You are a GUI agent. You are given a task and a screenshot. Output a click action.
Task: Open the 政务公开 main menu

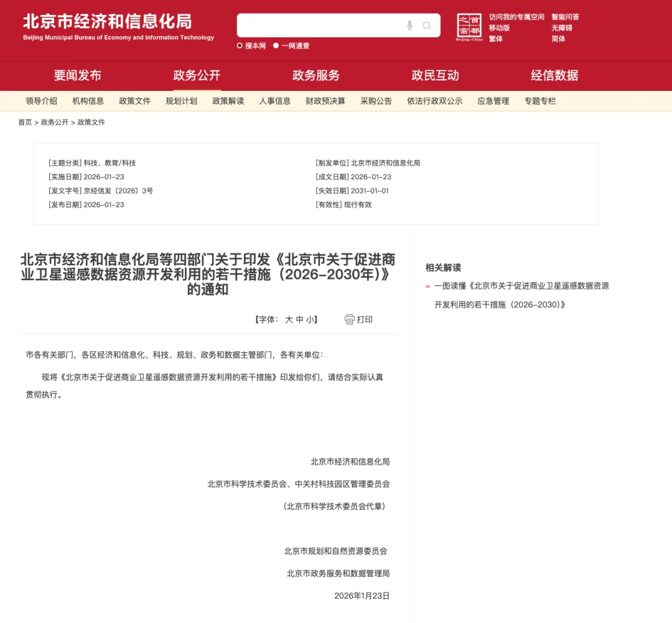pos(197,75)
